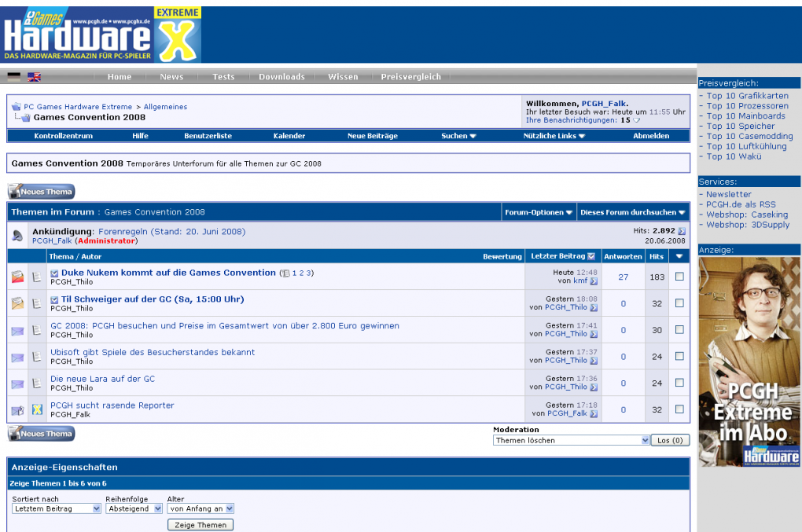Go to last post arrow by PCGH_Falk

[x=594, y=414]
